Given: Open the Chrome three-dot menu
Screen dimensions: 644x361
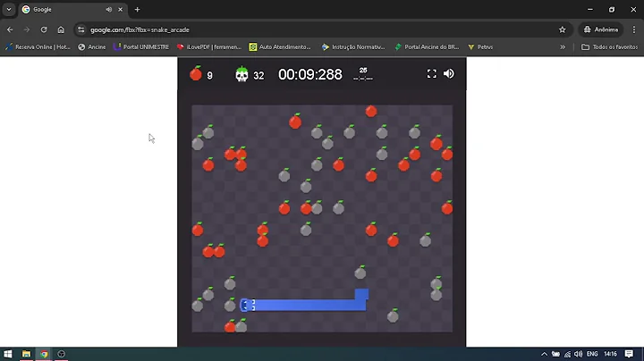Looking at the screenshot, I should pyautogui.click(x=634, y=29).
